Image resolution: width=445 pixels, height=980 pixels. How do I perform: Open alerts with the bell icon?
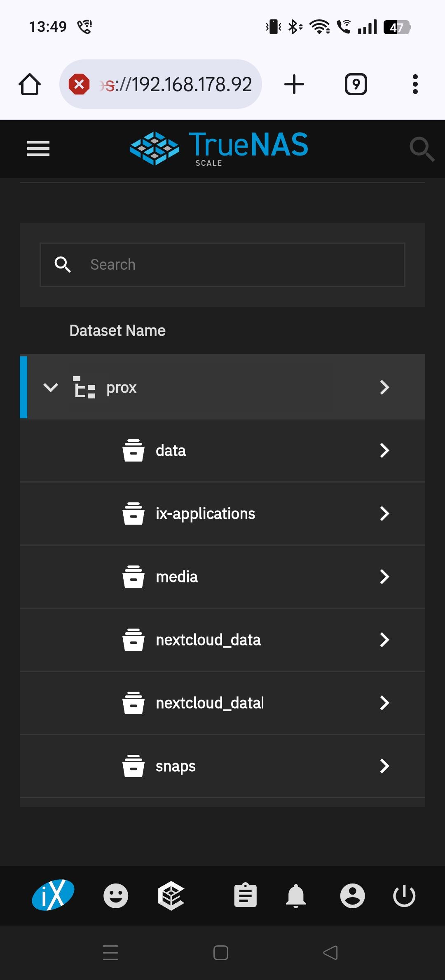[x=296, y=895]
